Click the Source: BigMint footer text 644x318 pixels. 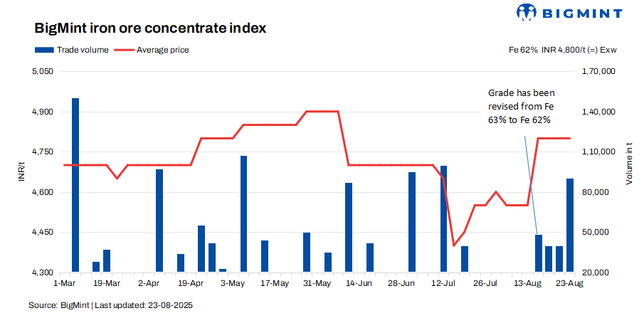click(110, 305)
